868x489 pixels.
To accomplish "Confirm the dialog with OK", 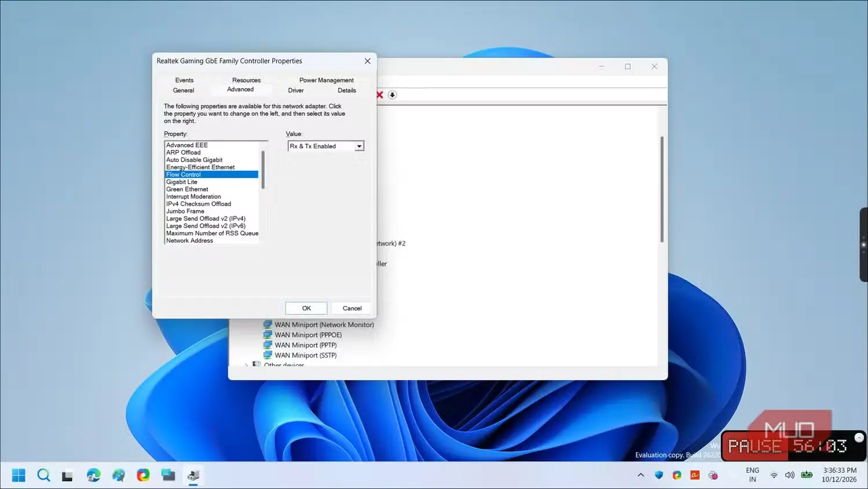I will (306, 308).
